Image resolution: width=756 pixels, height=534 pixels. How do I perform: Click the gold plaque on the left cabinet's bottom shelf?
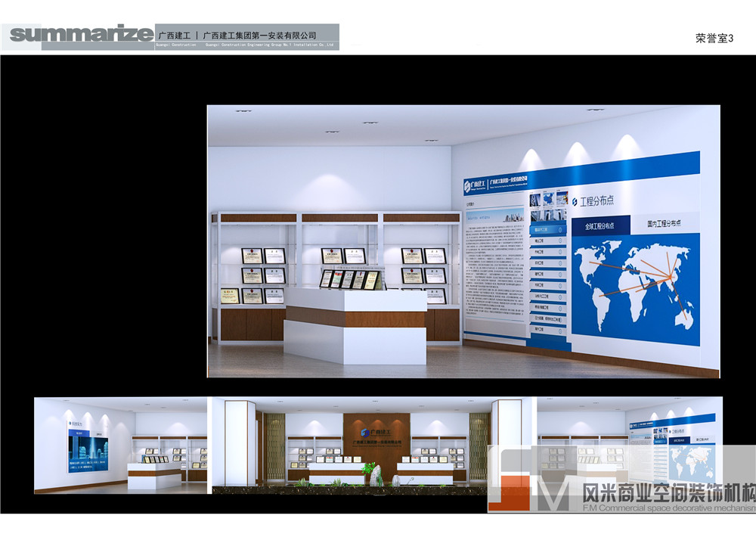[230, 296]
